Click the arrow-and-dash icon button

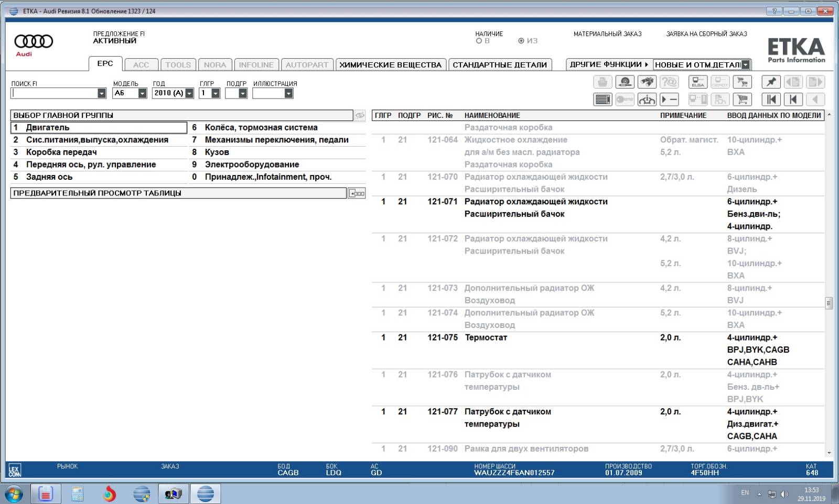[669, 100]
